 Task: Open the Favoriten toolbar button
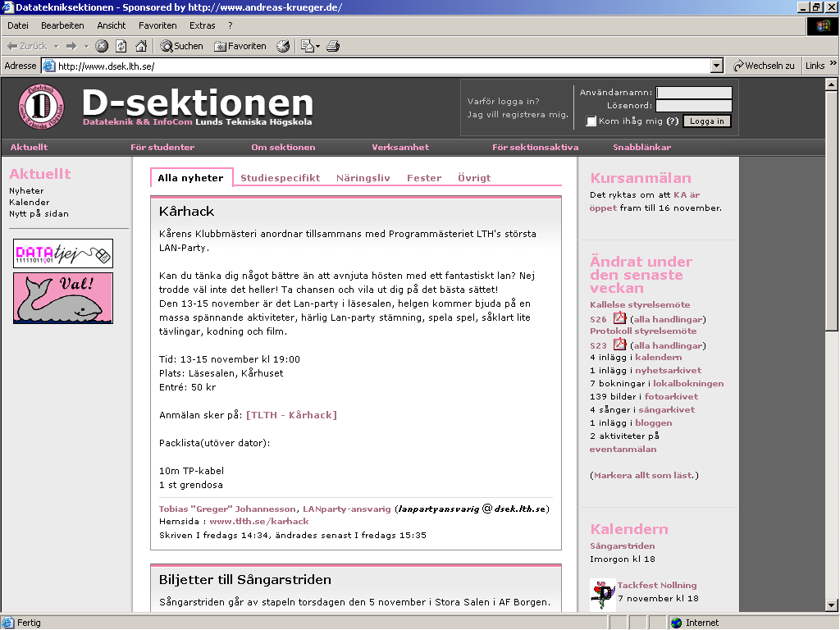240,46
